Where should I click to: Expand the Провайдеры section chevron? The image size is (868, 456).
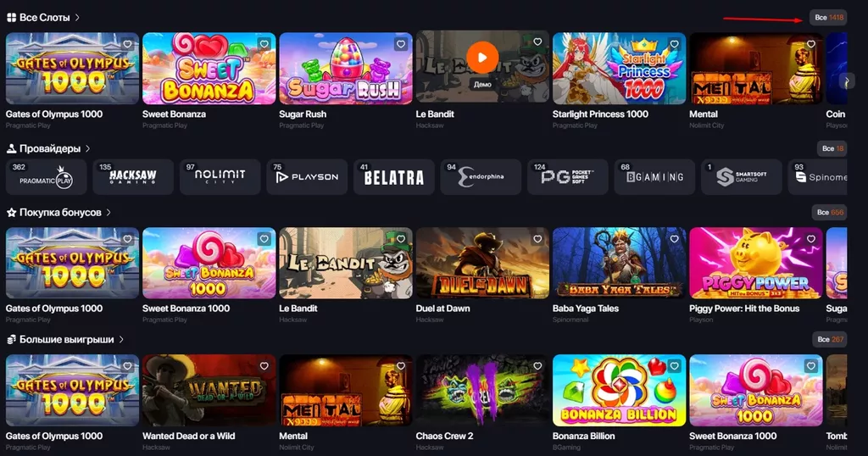[x=88, y=149]
